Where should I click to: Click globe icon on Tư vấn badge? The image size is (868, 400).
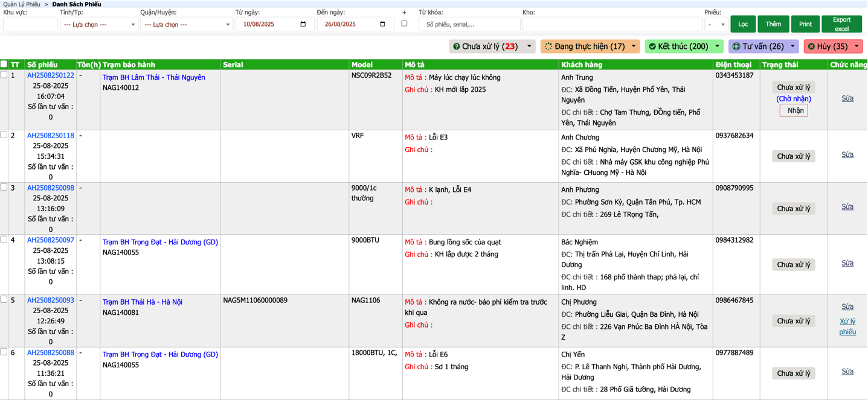736,46
